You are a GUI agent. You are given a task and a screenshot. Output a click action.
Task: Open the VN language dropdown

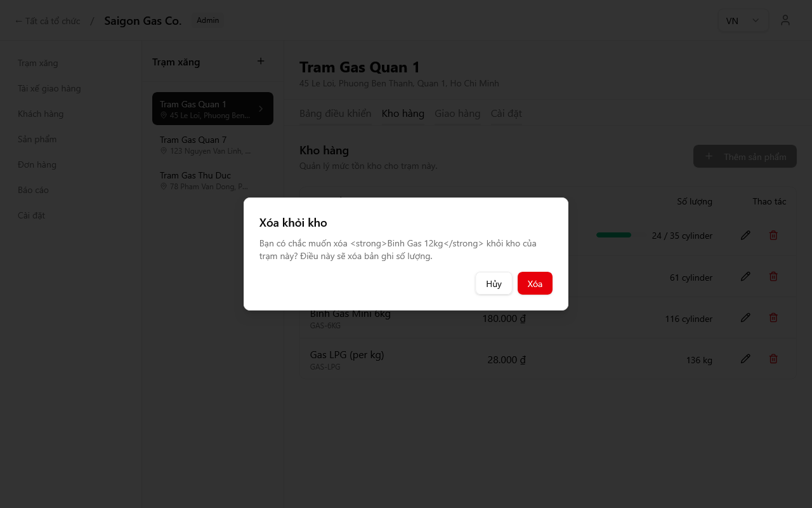pos(742,20)
